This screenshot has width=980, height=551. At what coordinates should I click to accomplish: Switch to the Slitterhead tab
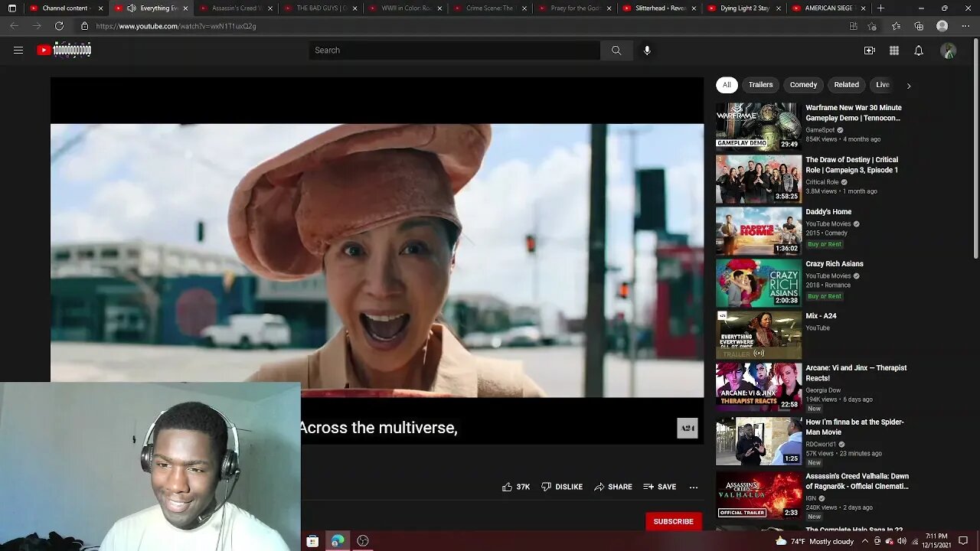pyautogui.click(x=658, y=8)
